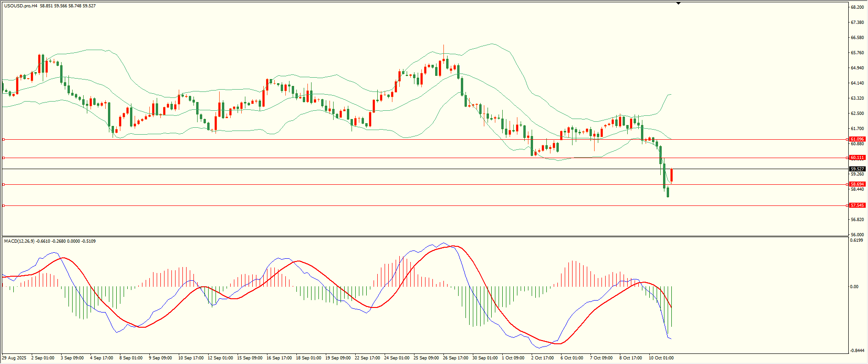Click the chart shift triangle marker

tap(678, 3)
